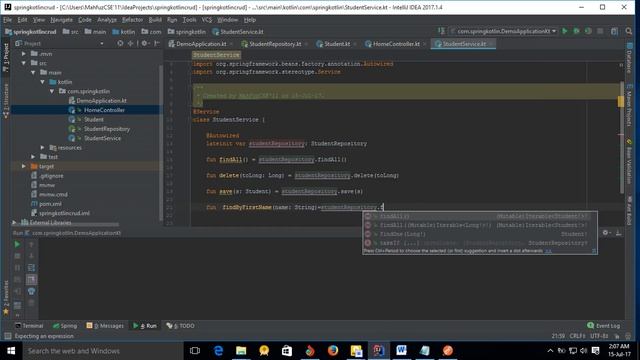Open the File menu

pos(7,20)
